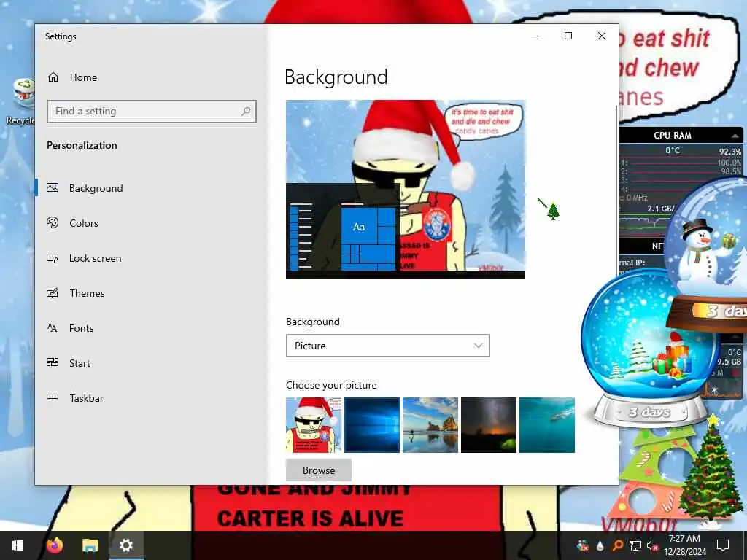Click the Lock screen monitor icon
747x560 pixels.
(x=53, y=258)
